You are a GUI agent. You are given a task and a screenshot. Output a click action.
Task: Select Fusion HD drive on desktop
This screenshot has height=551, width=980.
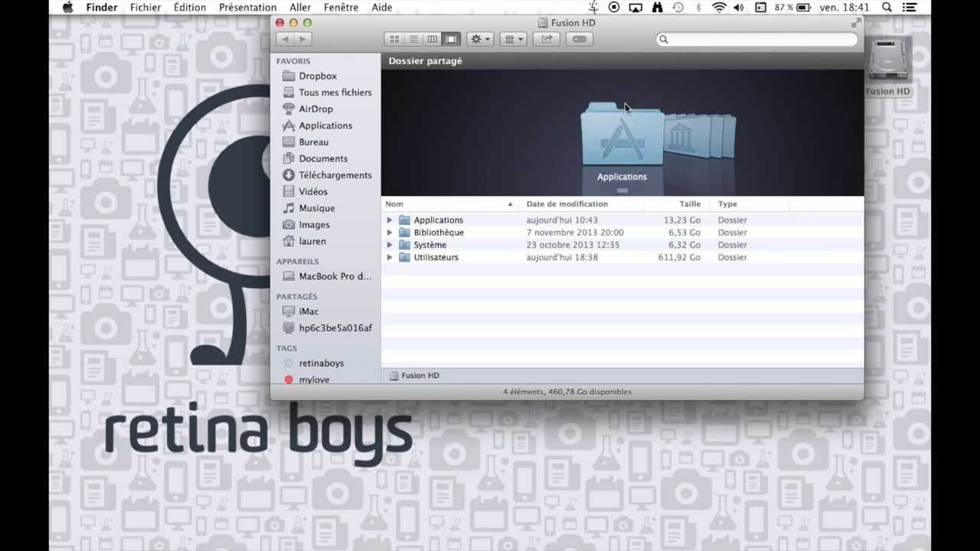[x=887, y=67]
